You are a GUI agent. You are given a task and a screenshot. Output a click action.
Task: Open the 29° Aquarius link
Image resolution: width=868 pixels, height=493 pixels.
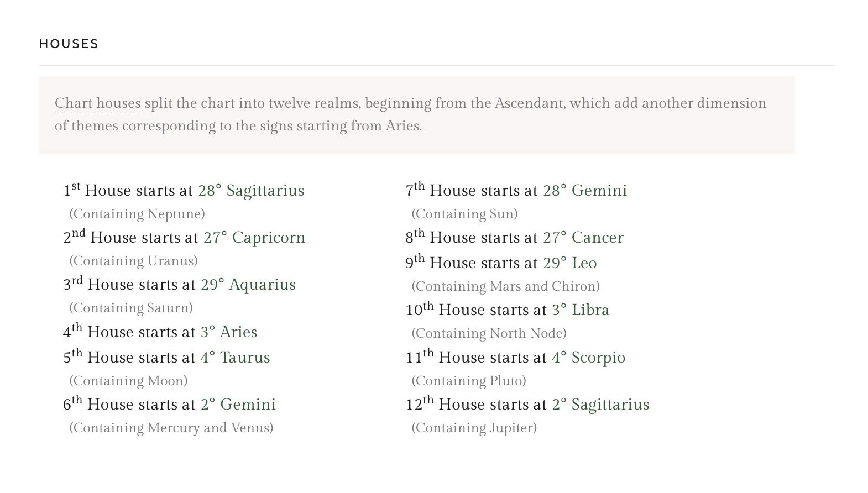(x=248, y=285)
